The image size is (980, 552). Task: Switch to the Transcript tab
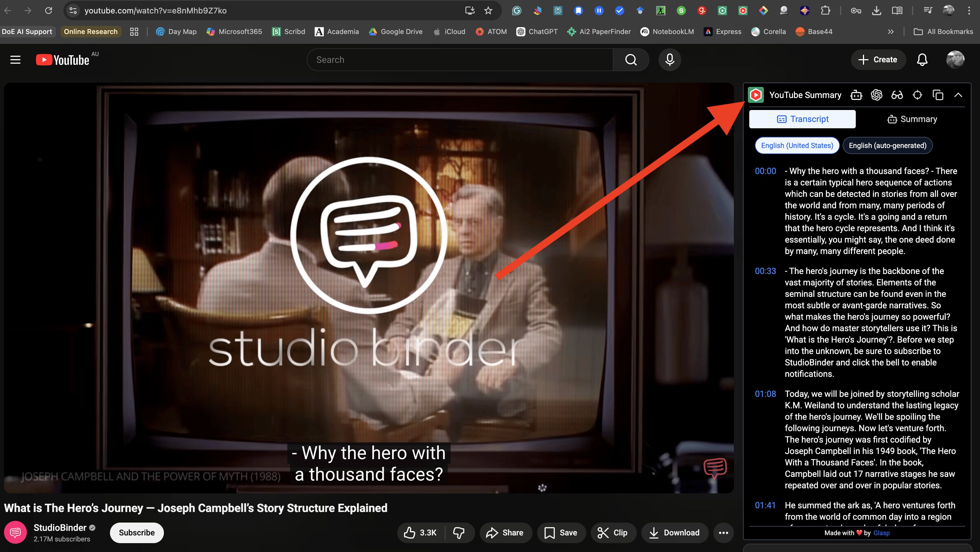click(x=802, y=119)
